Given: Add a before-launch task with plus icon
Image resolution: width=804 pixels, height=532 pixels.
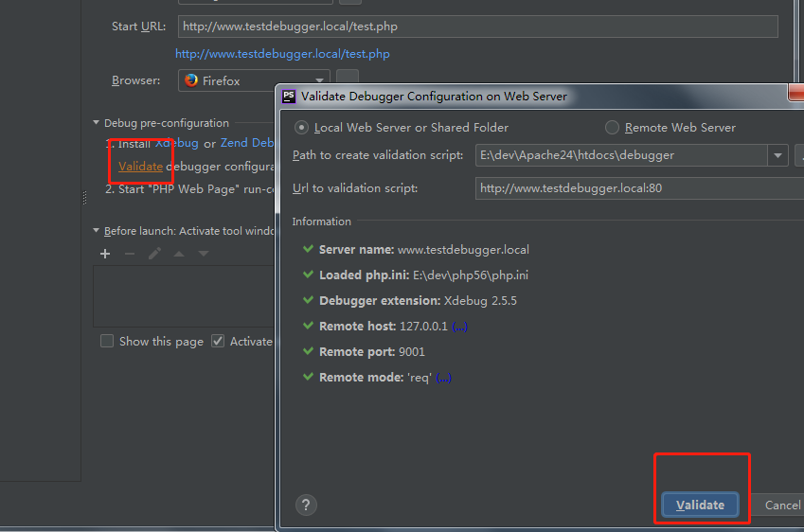Looking at the screenshot, I should [x=105, y=254].
